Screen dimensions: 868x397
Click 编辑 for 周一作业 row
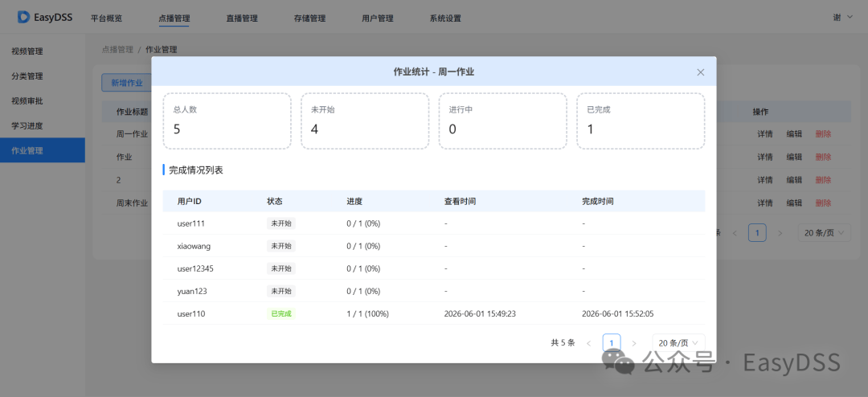794,134
